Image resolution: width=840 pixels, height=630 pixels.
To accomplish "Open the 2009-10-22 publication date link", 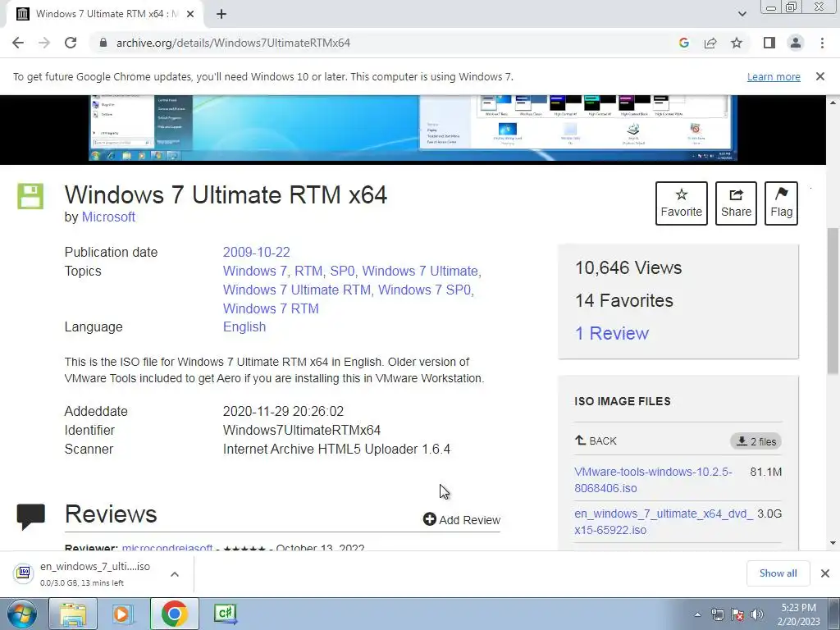I will 256,253.
